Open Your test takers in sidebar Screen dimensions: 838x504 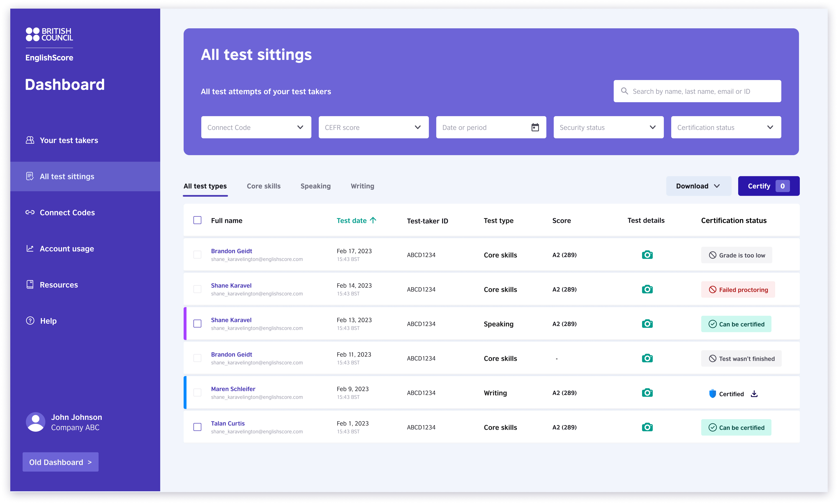point(85,140)
